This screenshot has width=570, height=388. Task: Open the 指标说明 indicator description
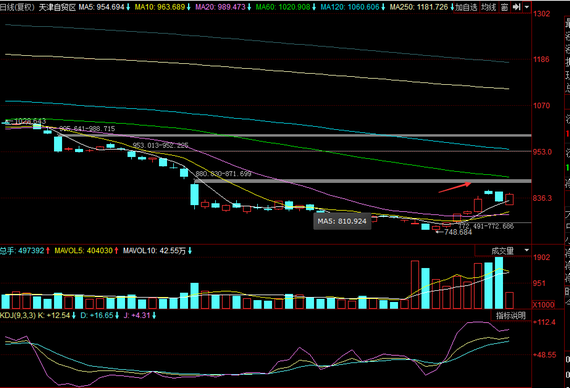pyautogui.click(x=511, y=315)
